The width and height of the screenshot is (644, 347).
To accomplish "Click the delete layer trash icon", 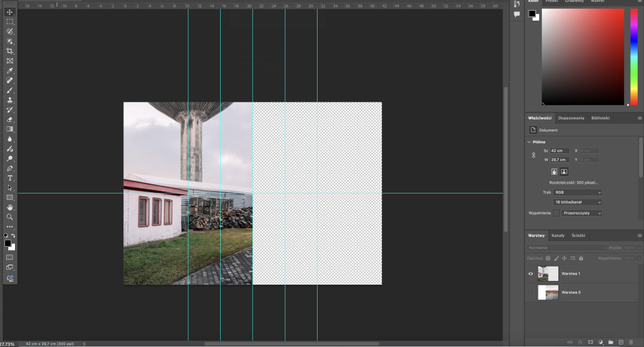I will 631,342.
